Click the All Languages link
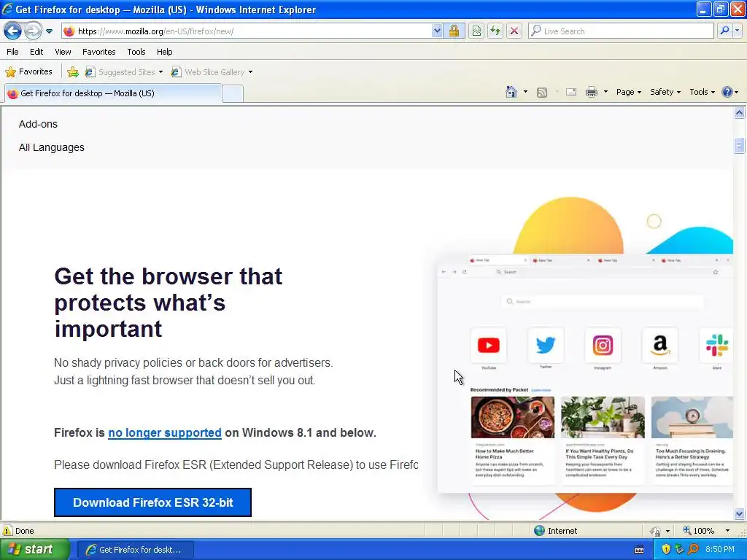 coord(52,147)
